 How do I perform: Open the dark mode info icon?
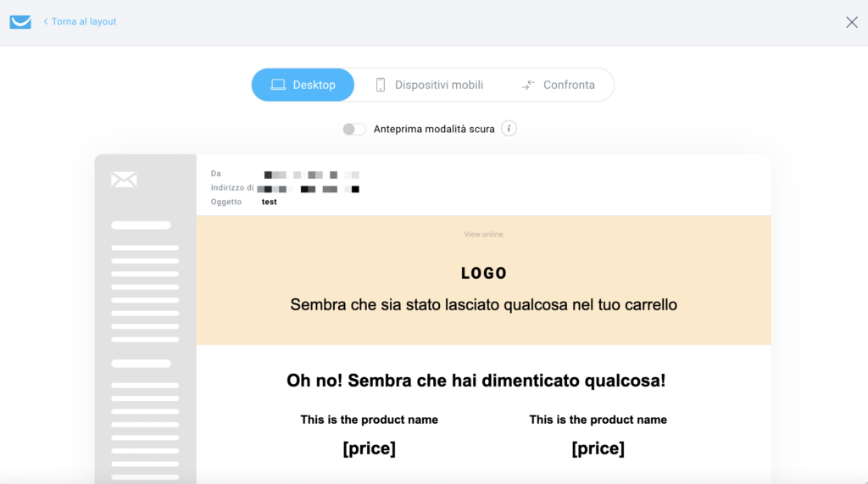[x=509, y=129]
